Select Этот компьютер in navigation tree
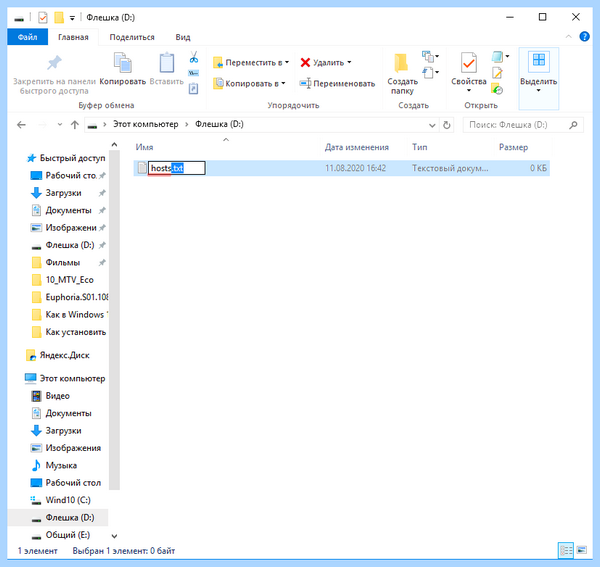This screenshot has height=567, width=600. (65, 378)
